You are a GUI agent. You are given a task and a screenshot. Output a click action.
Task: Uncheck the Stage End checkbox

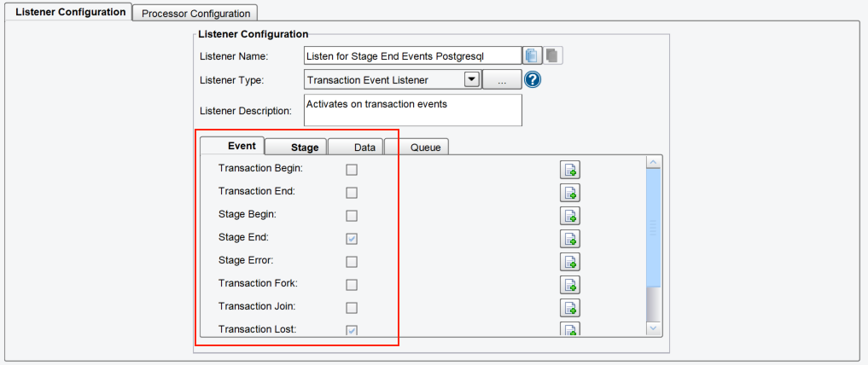352,239
